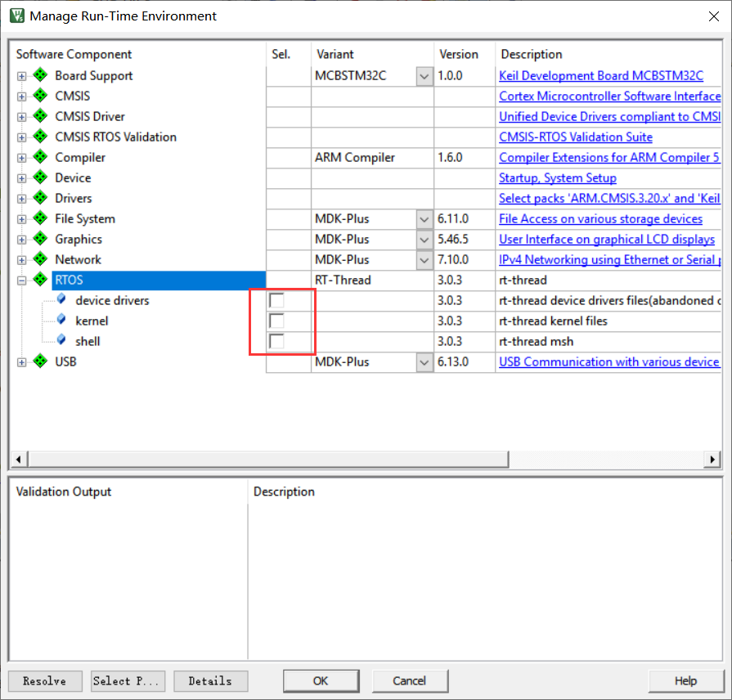The width and height of the screenshot is (732, 700).
Task: Open the File System variant dropdown
Action: pos(424,219)
